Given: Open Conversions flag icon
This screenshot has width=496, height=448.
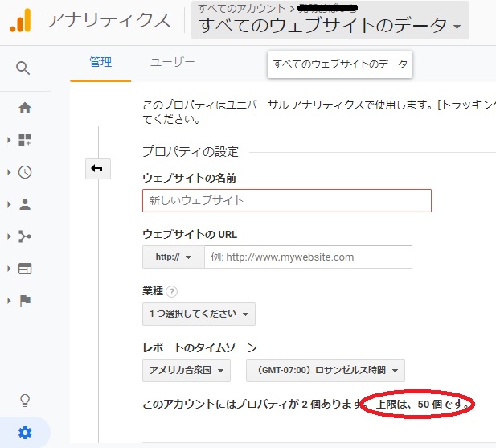Looking at the screenshot, I should [25, 301].
